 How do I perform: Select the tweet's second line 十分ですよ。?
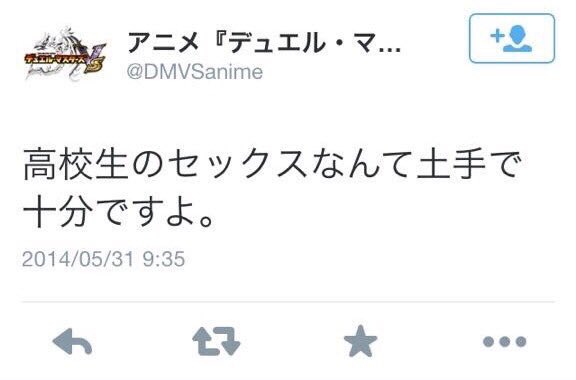coord(118,212)
